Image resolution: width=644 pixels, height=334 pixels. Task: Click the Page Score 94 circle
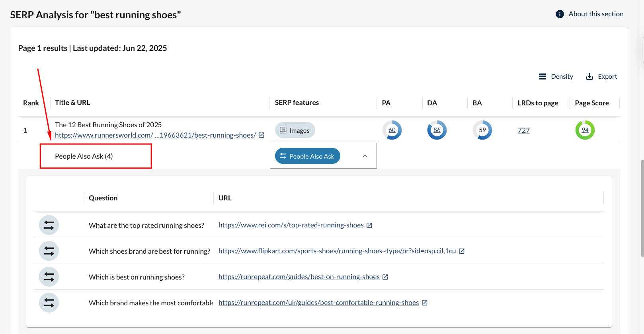tap(585, 130)
